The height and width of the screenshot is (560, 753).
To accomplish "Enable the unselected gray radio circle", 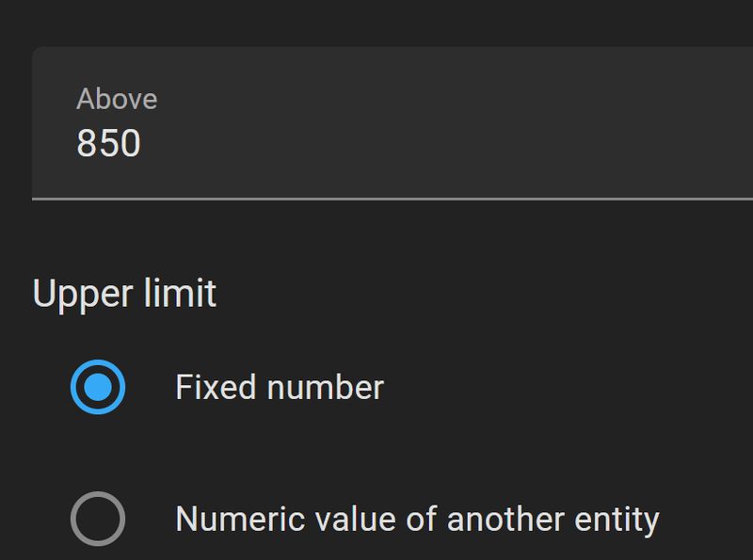I will pos(98,519).
